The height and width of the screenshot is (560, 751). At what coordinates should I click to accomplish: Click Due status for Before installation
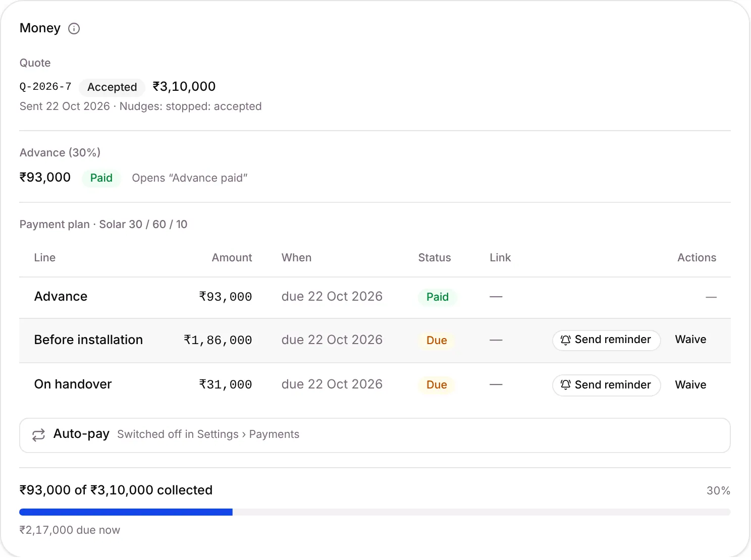pos(437,341)
